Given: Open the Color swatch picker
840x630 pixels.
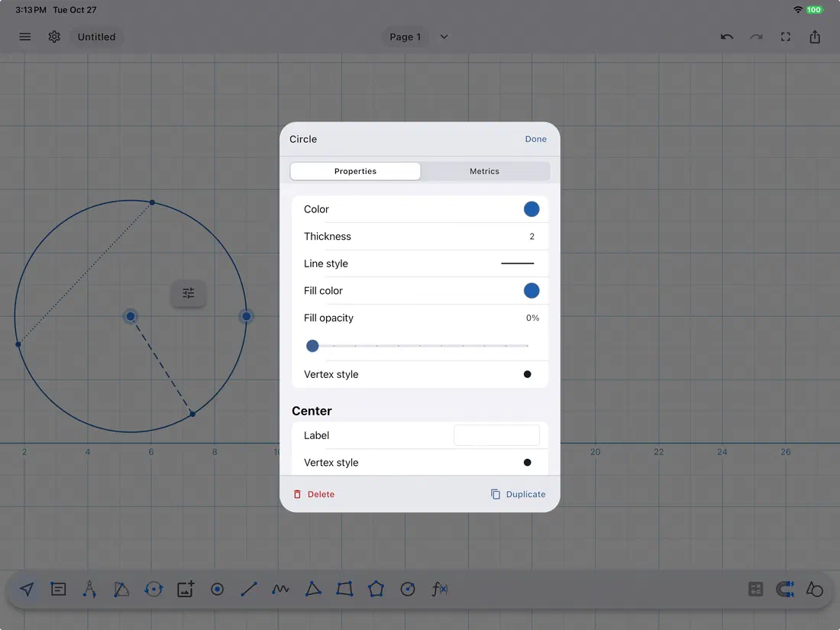Looking at the screenshot, I should (531, 209).
